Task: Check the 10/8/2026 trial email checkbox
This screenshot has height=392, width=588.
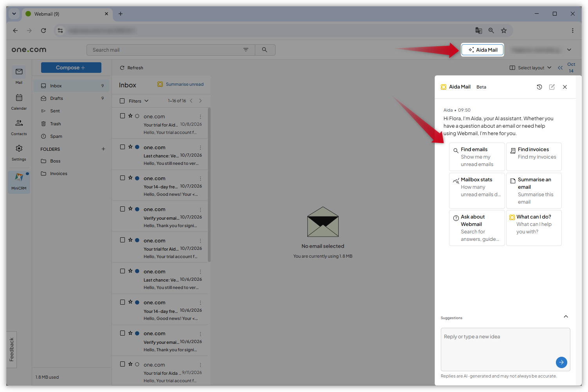Action: click(x=123, y=116)
